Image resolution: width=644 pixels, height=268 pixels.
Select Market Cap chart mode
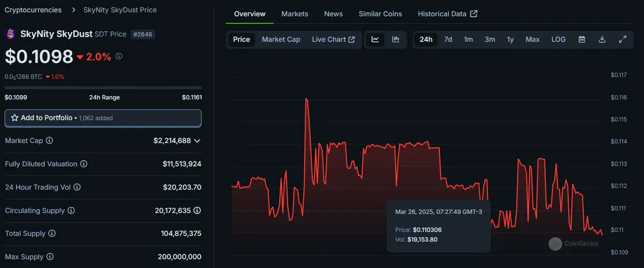(x=281, y=39)
